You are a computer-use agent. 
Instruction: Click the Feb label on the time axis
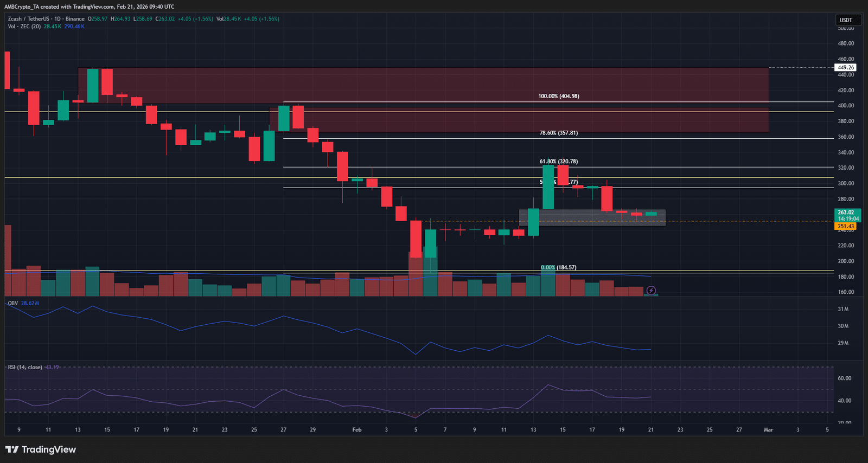pyautogui.click(x=356, y=430)
